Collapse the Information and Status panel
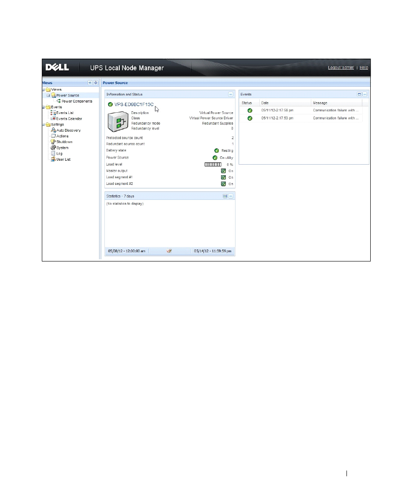Screen dimensions: 420x504 [231, 94]
